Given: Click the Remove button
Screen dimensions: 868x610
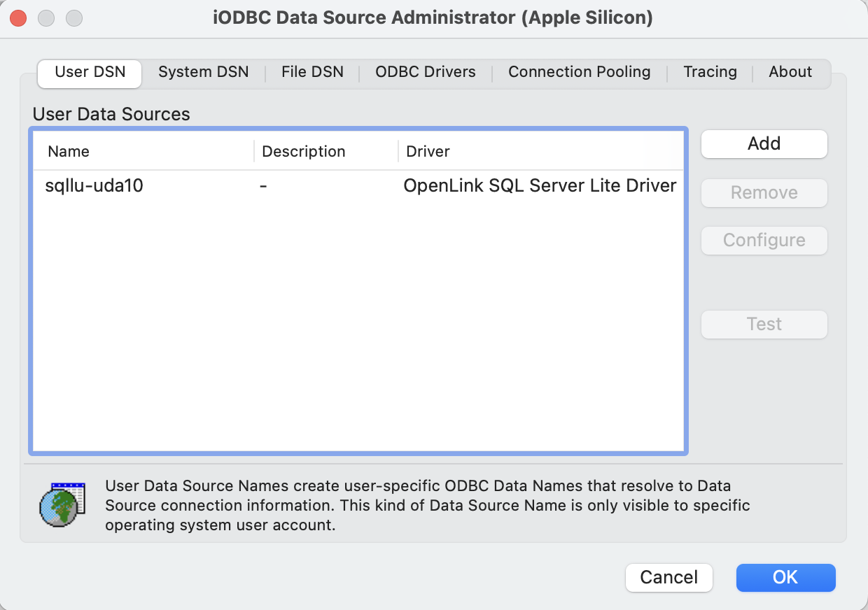Looking at the screenshot, I should tap(764, 193).
